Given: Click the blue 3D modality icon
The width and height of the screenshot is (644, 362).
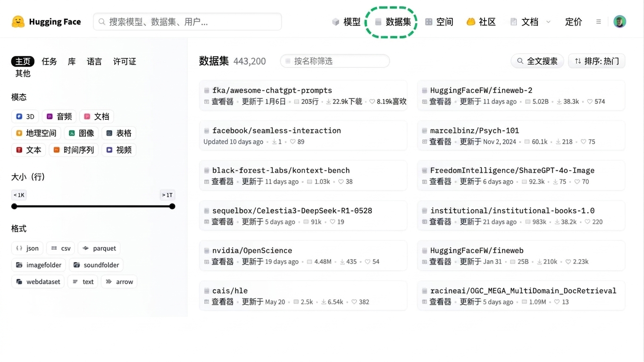Looking at the screenshot, I should [x=19, y=116].
